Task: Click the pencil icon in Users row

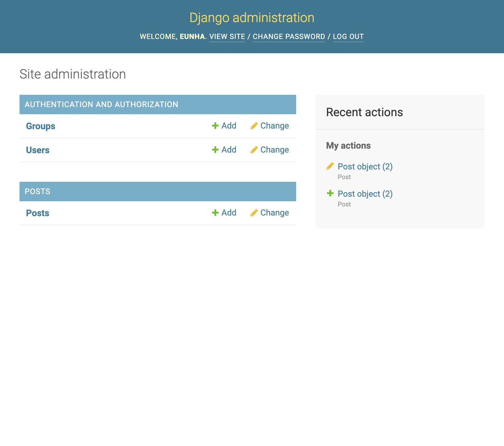Action: click(254, 150)
